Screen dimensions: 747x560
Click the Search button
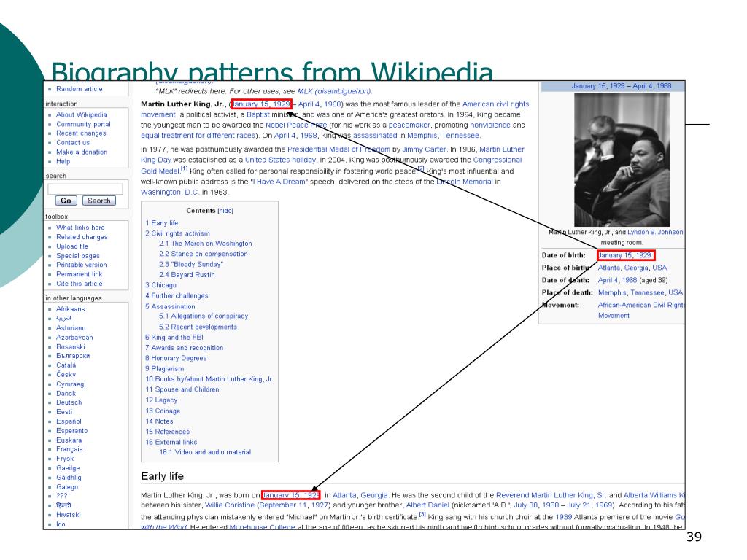[99, 201]
